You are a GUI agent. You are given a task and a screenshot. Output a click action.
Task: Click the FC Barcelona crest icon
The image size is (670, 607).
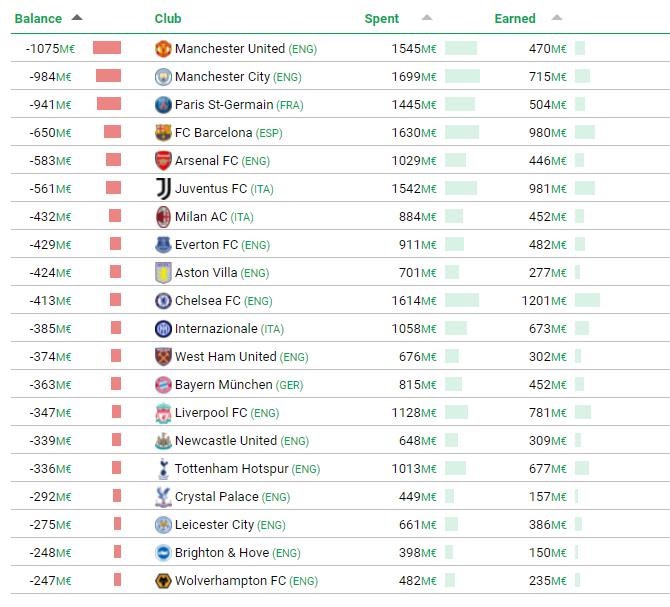click(x=164, y=133)
